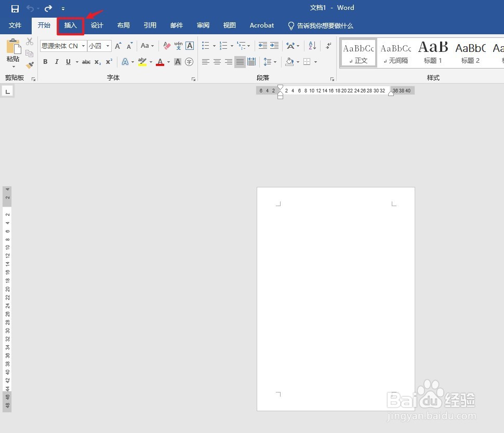Open the Asian layout dropdown

[293, 46]
